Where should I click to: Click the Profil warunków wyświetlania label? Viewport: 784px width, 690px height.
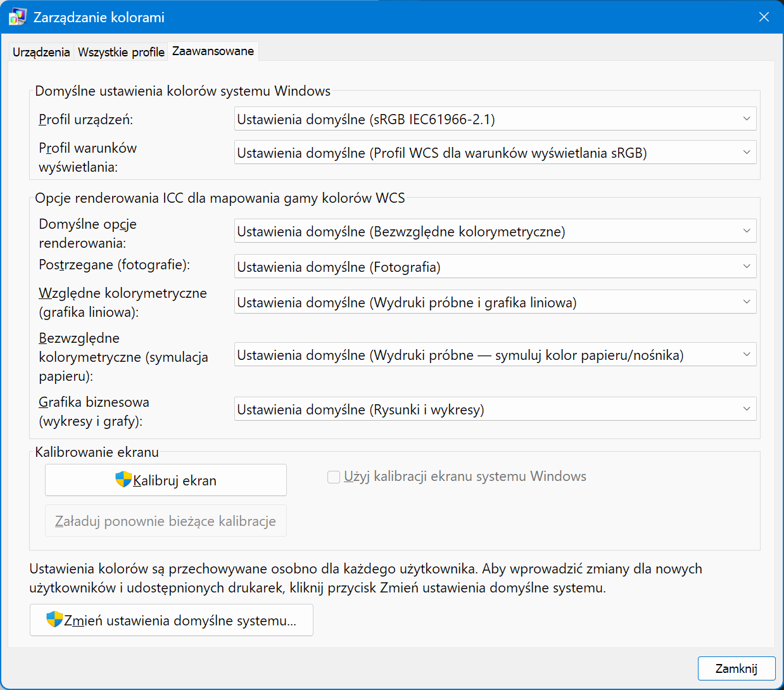point(88,157)
